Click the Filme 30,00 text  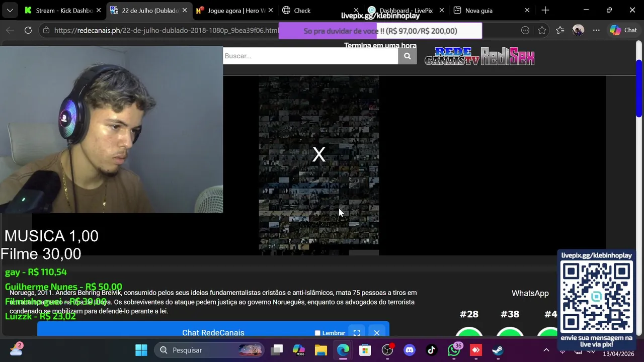tap(41, 254)
